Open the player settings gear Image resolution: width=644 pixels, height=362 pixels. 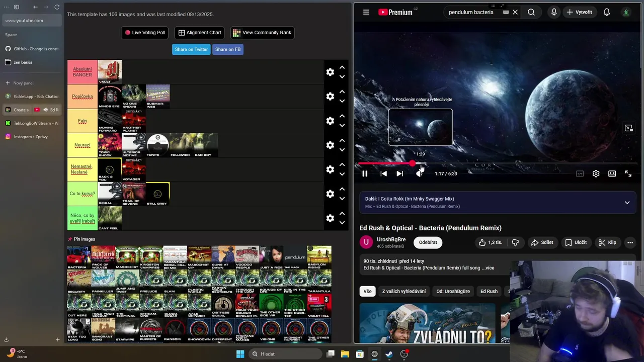point(596,173)
